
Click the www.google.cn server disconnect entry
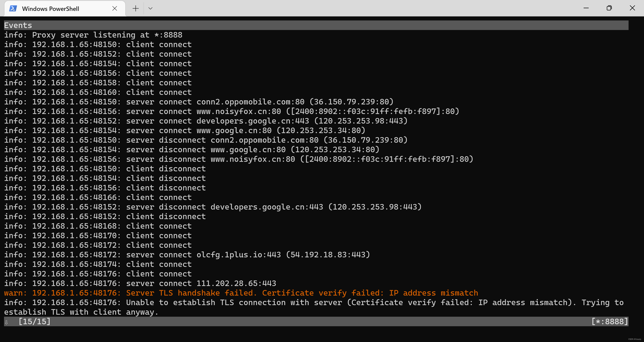click(191, 149)
